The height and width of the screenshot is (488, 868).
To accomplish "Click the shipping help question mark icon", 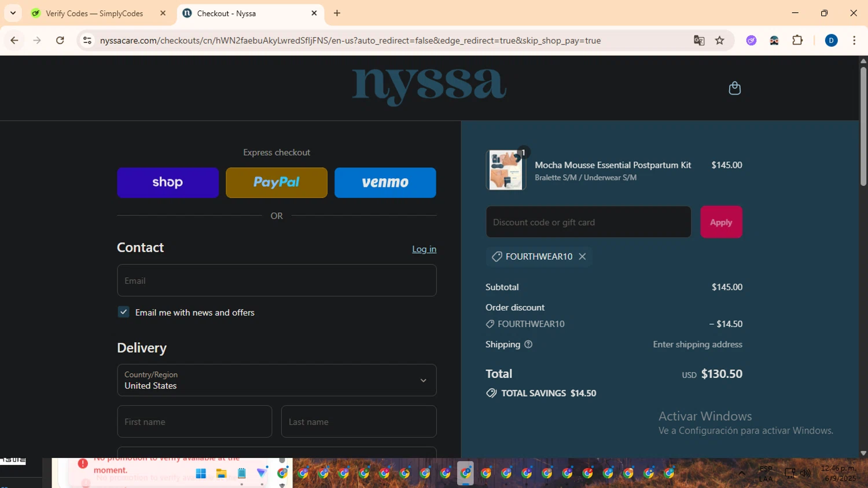I will [x=528, y=344].
